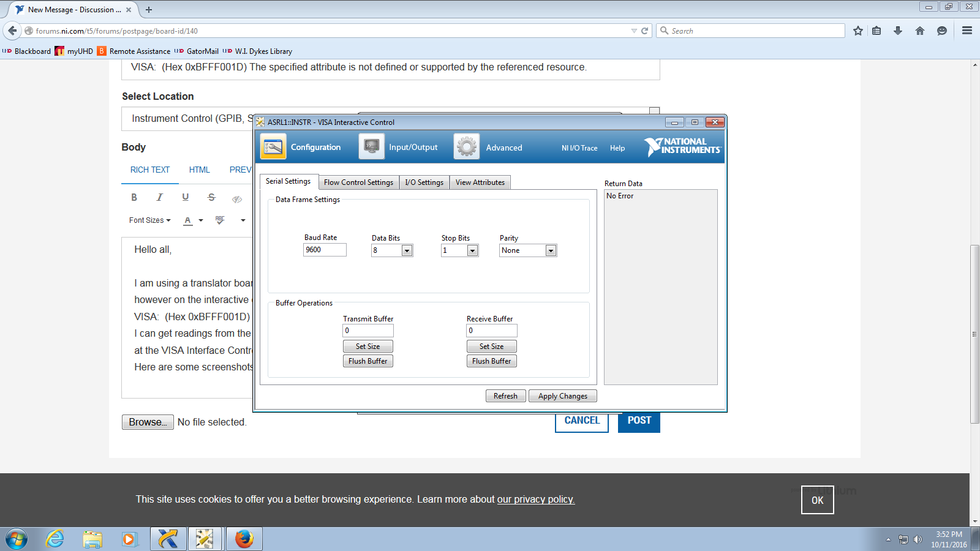Image resolution: width=980 pixels, height=551 pixels.
Task: Show hidden system tray icons
Action: click(x=888, y=539)
